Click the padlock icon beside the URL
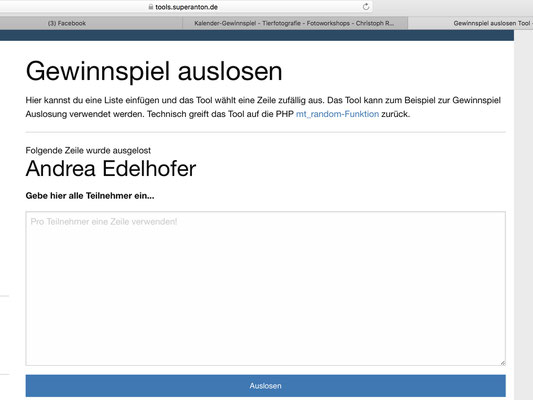 (x=151, y=6)
